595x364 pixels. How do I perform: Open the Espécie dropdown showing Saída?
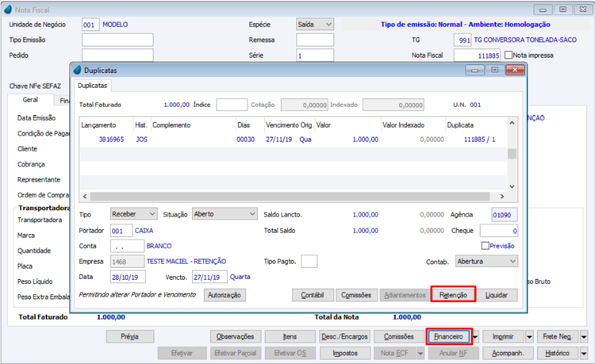[315, 25]
